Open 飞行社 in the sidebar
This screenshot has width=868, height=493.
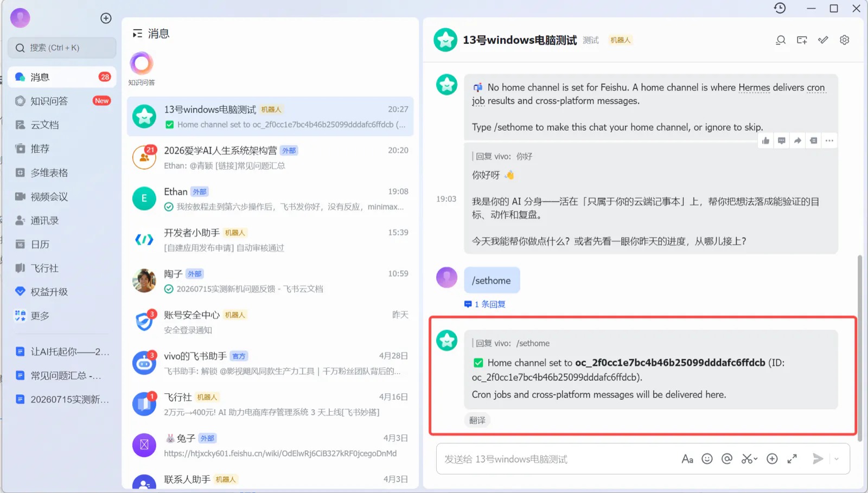pos(62,268)
